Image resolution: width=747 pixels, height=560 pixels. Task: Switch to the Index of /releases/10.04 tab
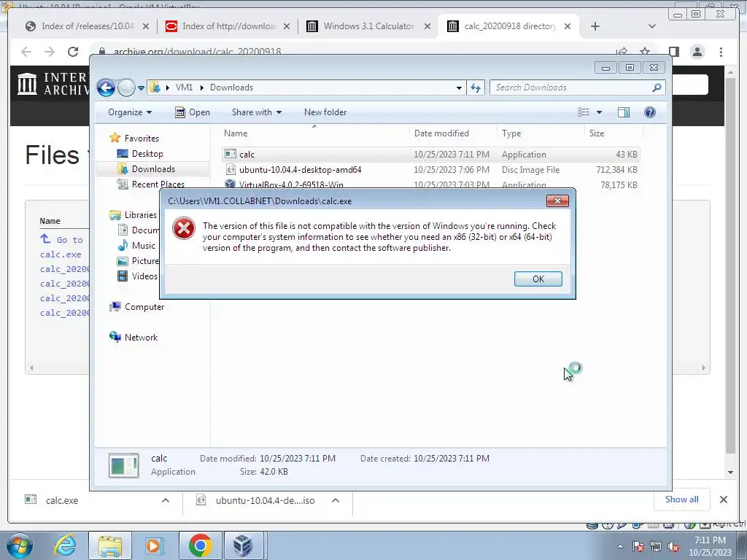pos(88,26)
